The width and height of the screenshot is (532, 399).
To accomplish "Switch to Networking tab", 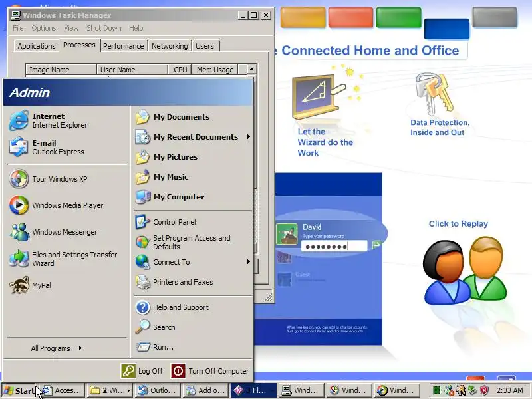I will [x=170, y=46].
